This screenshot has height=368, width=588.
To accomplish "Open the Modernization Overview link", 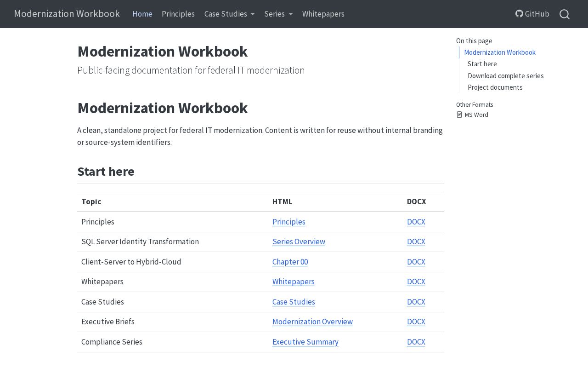I will [312, 322].
